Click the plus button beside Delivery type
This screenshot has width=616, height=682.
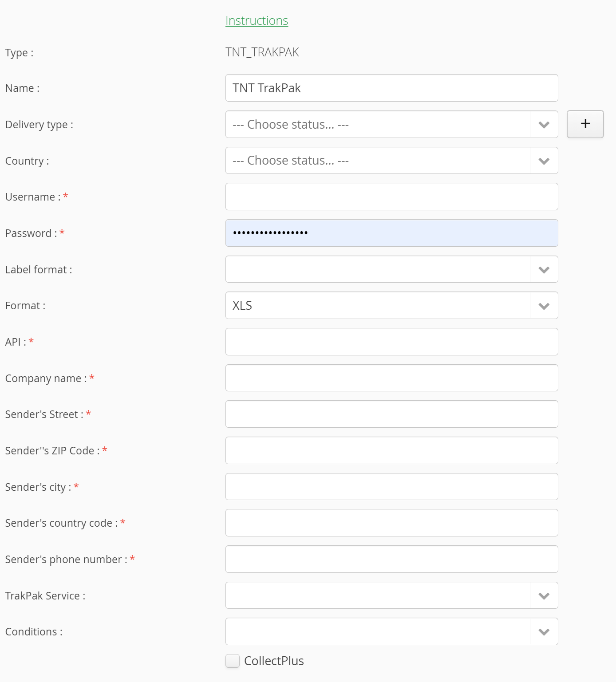pyautogui.click(x=585, y=124)
